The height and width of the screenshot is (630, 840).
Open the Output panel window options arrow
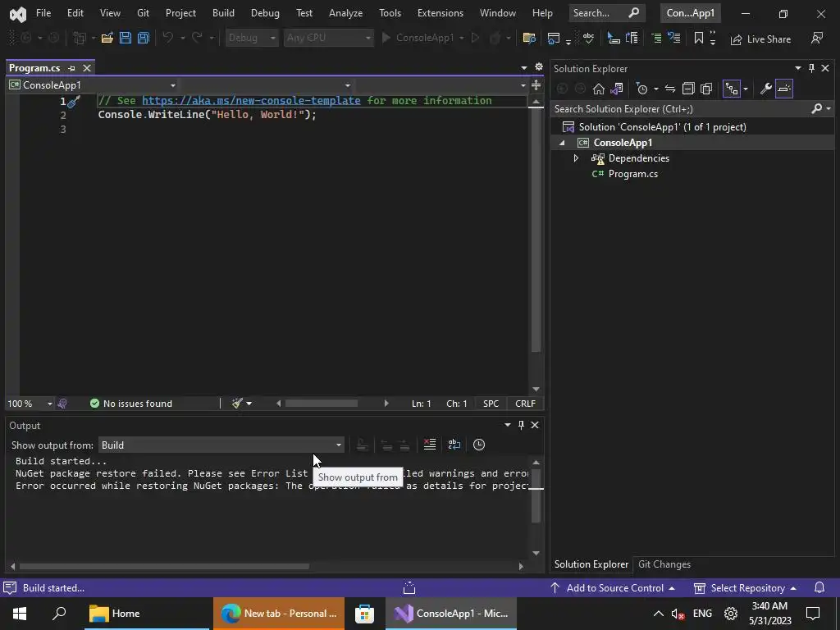pos(507,425)
